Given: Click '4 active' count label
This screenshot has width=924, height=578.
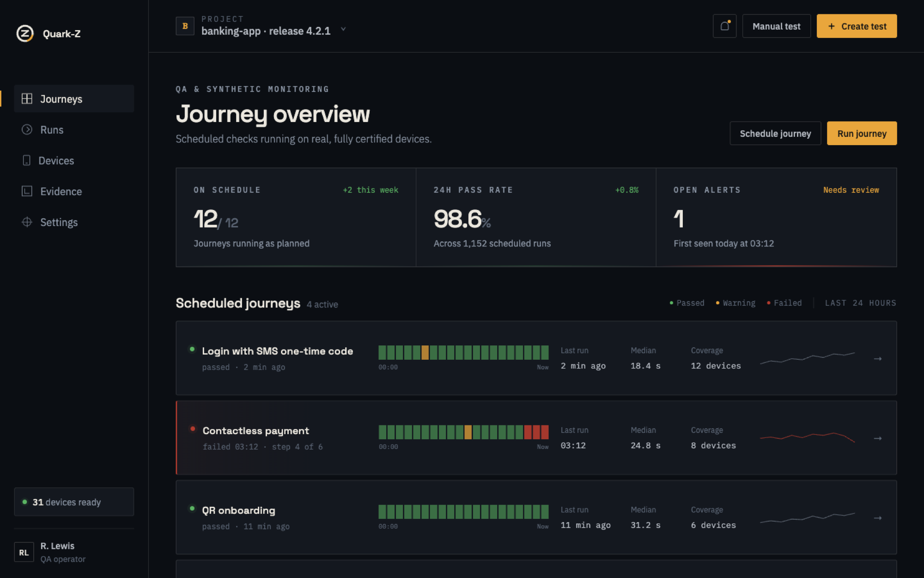Looking at the screenshot, I should pos(322,304).
